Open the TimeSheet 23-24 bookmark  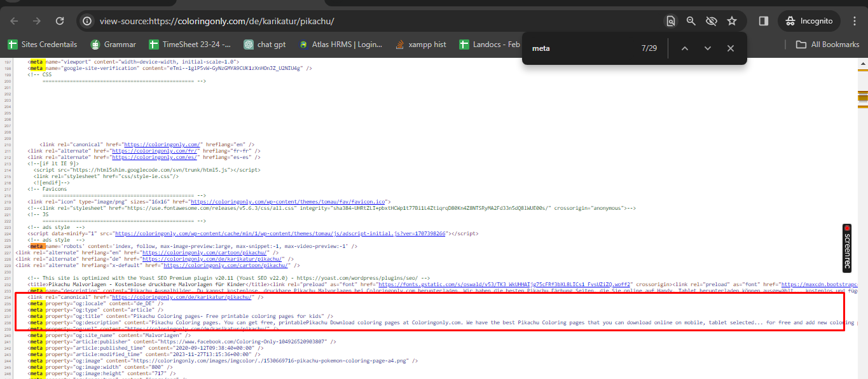(189, 45)
